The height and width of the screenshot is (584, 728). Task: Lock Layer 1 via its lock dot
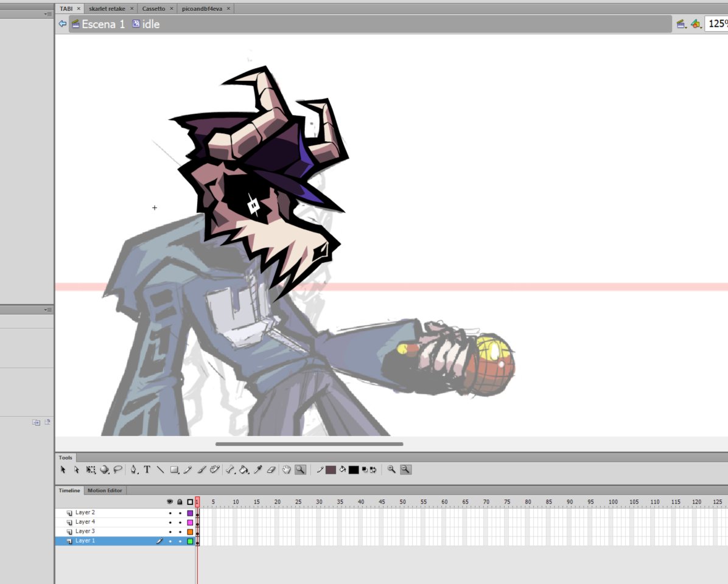coord(180,541)
